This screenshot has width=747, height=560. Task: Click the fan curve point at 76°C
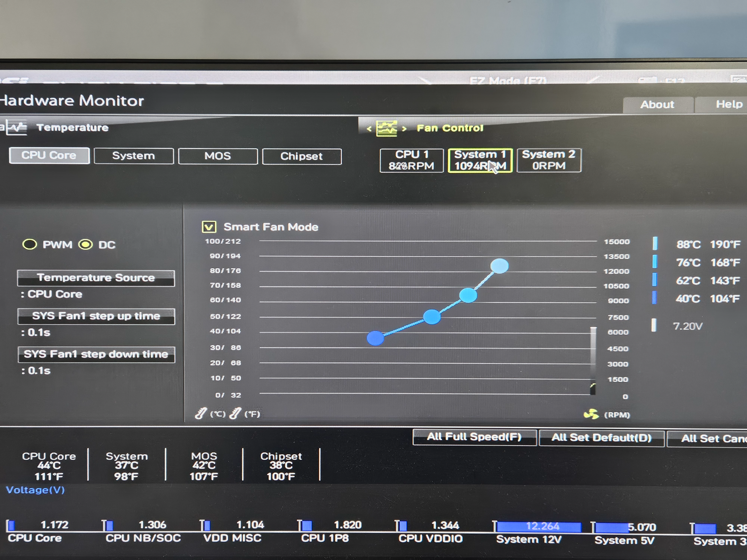tap(468, 295)
